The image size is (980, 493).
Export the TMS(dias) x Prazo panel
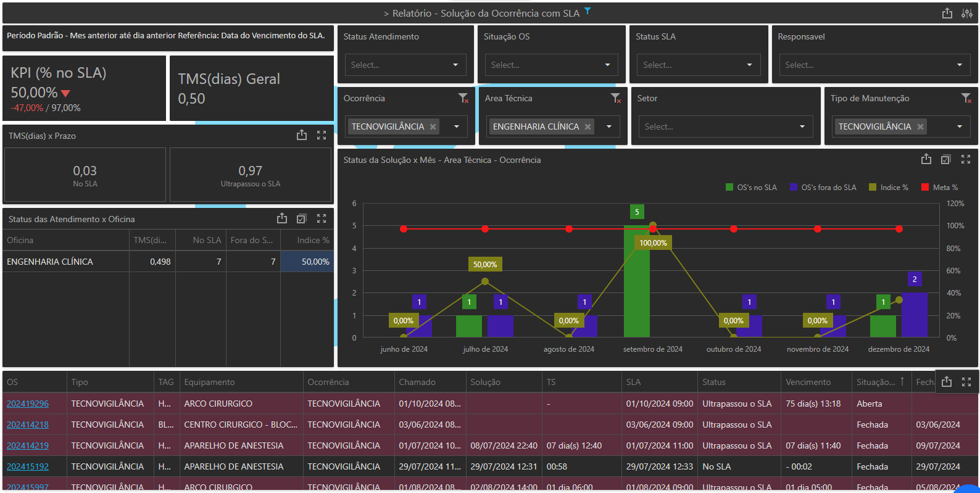point(301,135)
